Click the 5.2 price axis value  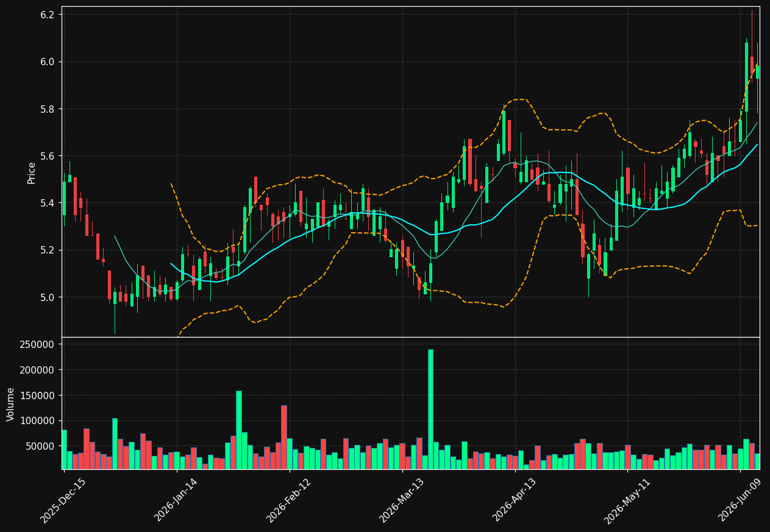tap(48, 250)
